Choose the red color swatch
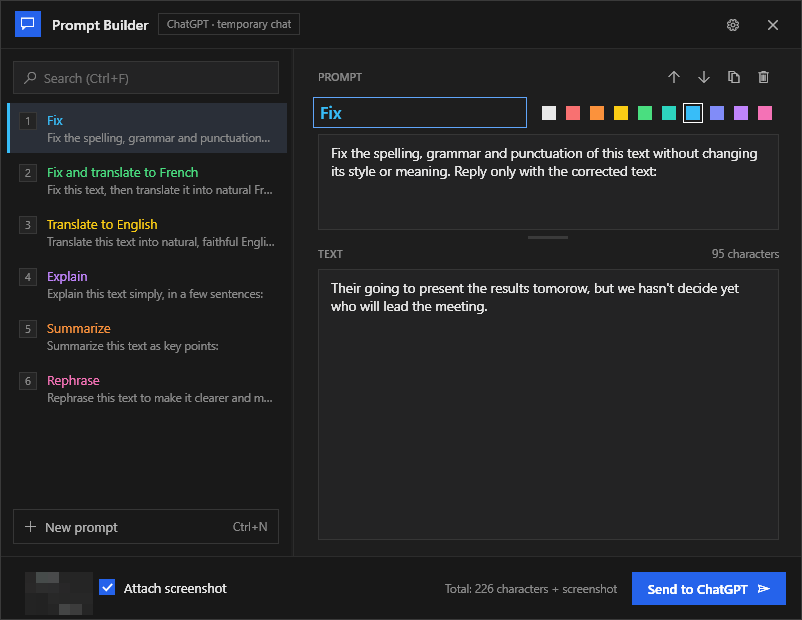This screenshot has height=620, width=802. click(x=573, y=113)
